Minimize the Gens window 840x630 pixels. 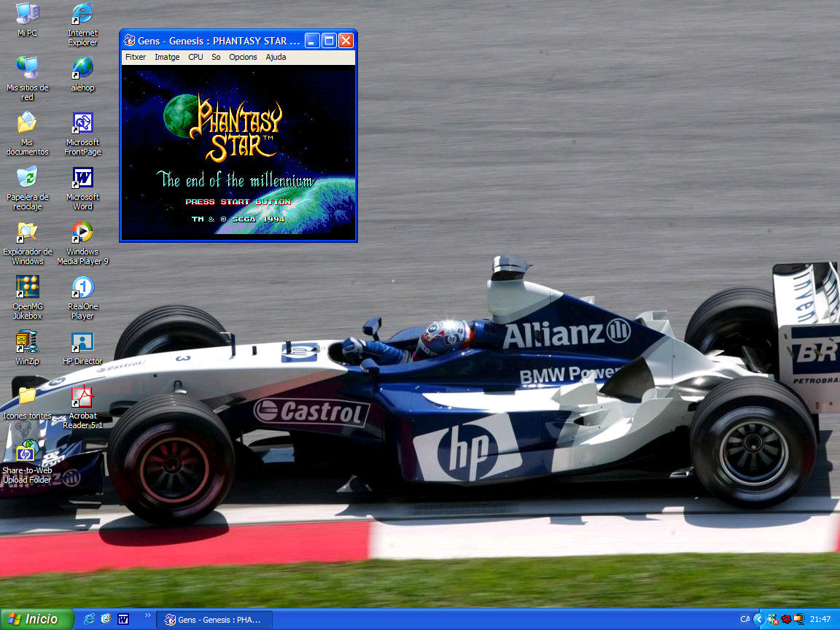pyautogui.click(x=312, y=41)
